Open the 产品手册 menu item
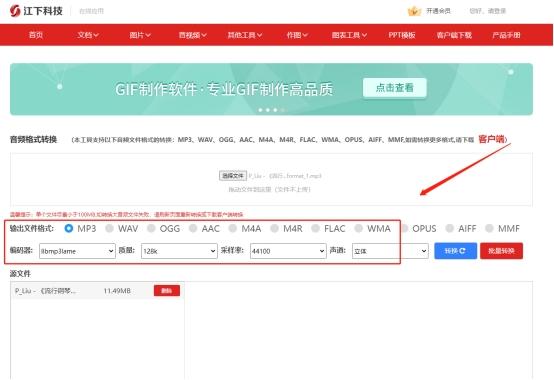 506,35
